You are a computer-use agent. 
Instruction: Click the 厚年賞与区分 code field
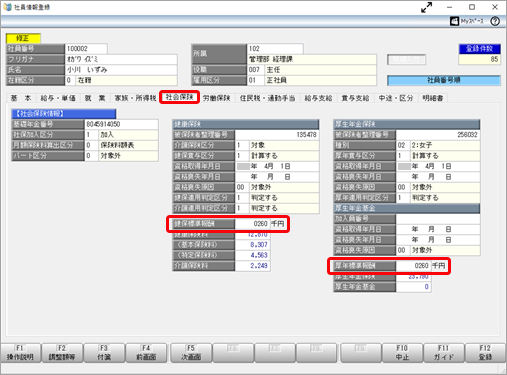[x=403, y=156]
